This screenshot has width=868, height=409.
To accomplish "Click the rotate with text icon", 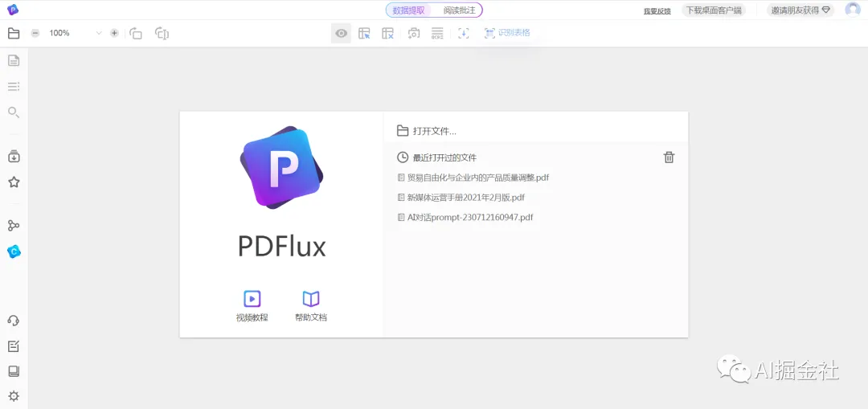I will click(162, 33).
